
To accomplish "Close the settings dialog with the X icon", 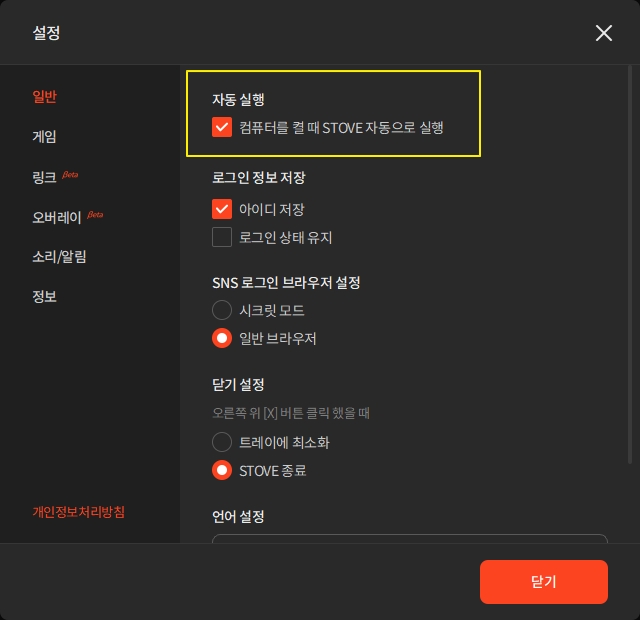I will 603,33.
